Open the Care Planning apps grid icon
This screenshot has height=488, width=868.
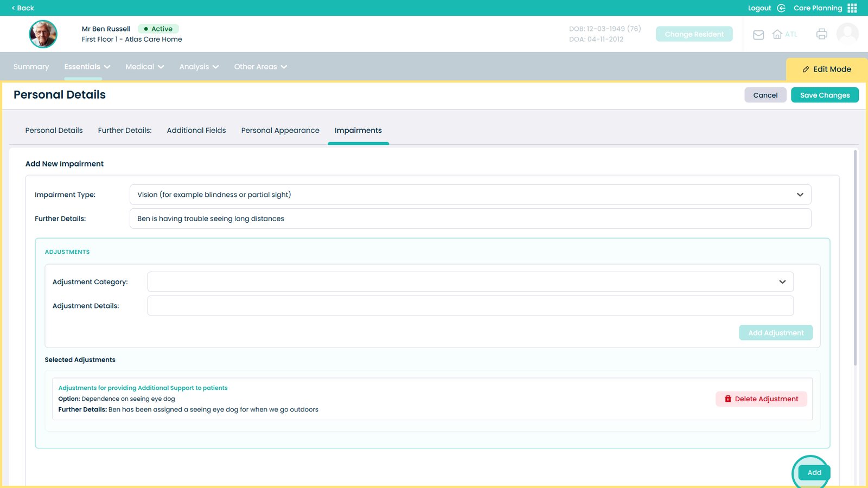point(852,8)
